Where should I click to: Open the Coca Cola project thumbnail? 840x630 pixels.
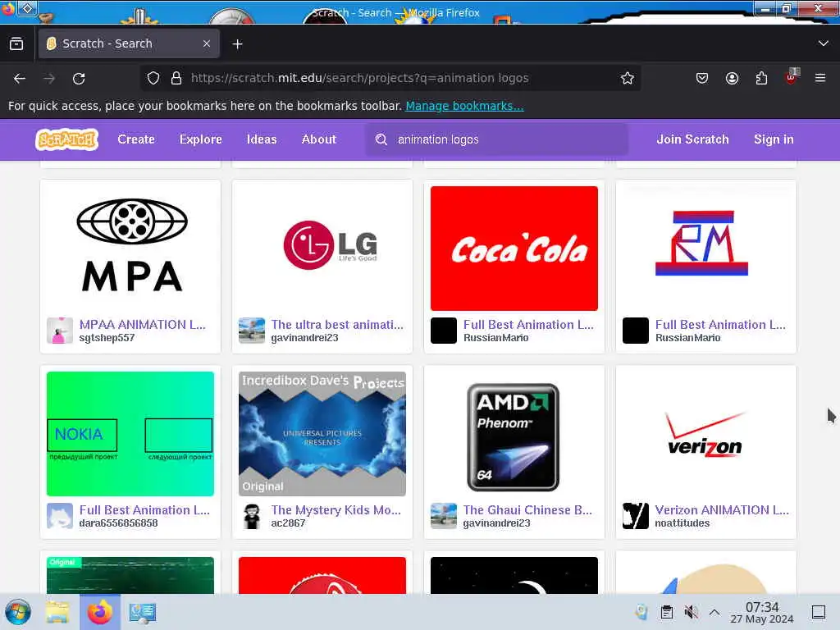514,248
